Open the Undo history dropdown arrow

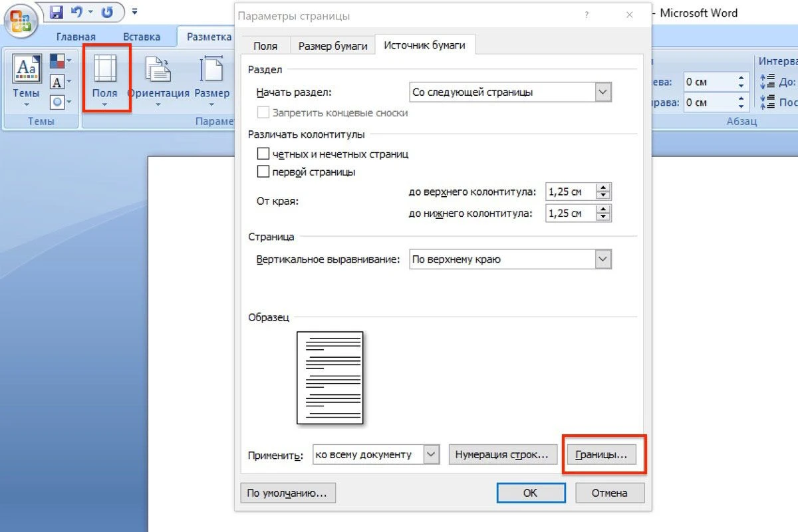point(90,12)
